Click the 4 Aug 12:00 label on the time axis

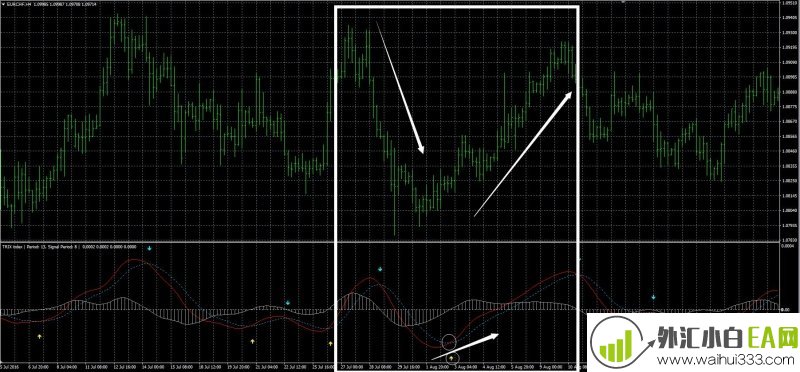[495, 366]
